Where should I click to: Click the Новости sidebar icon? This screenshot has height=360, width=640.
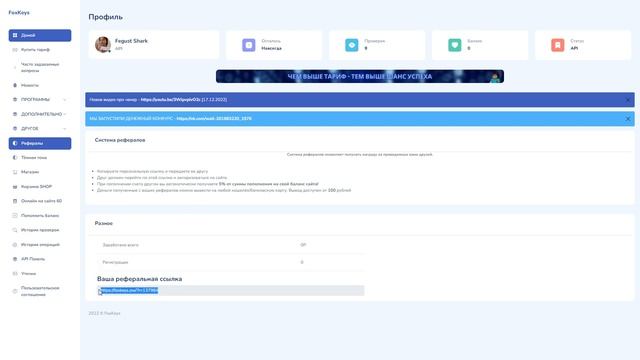pos(15,85)
